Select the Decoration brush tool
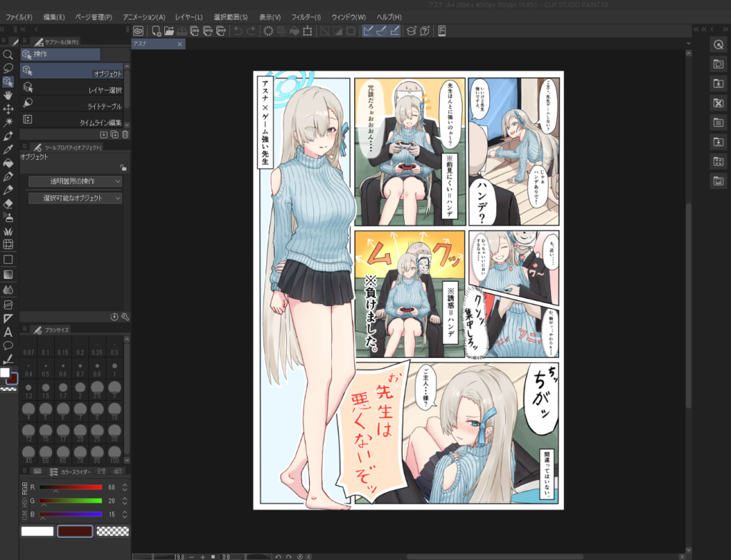Image resolution: width=731 pixels, height=560 pixels. point(8,231)
